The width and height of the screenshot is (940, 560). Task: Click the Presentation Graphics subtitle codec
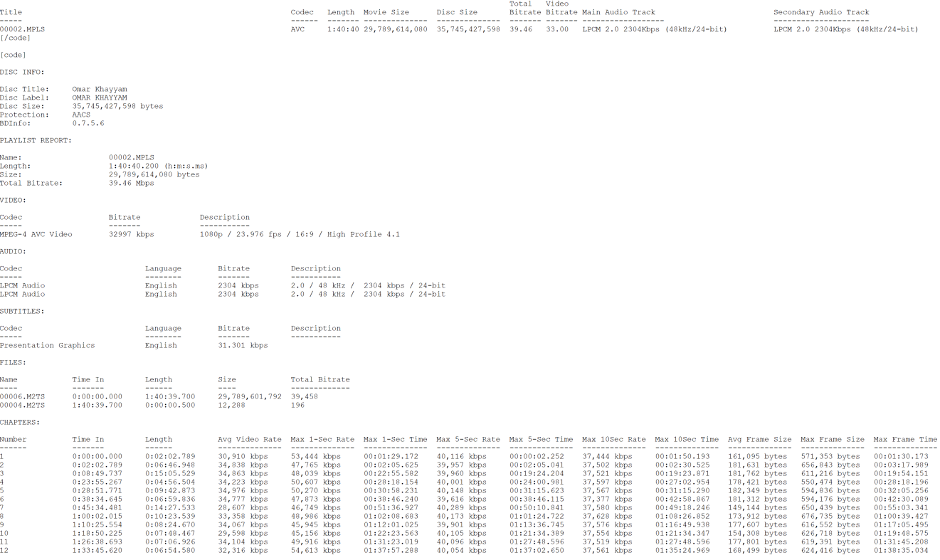(47, 345)
